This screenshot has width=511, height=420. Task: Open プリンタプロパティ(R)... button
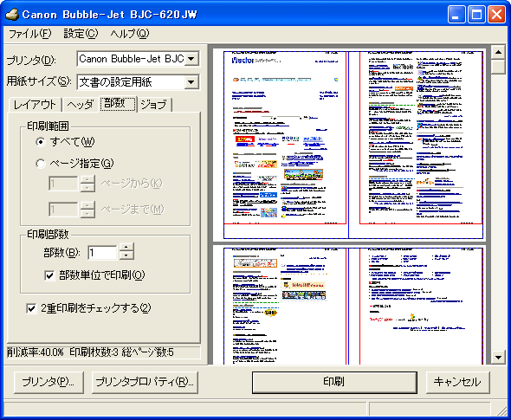145,382
